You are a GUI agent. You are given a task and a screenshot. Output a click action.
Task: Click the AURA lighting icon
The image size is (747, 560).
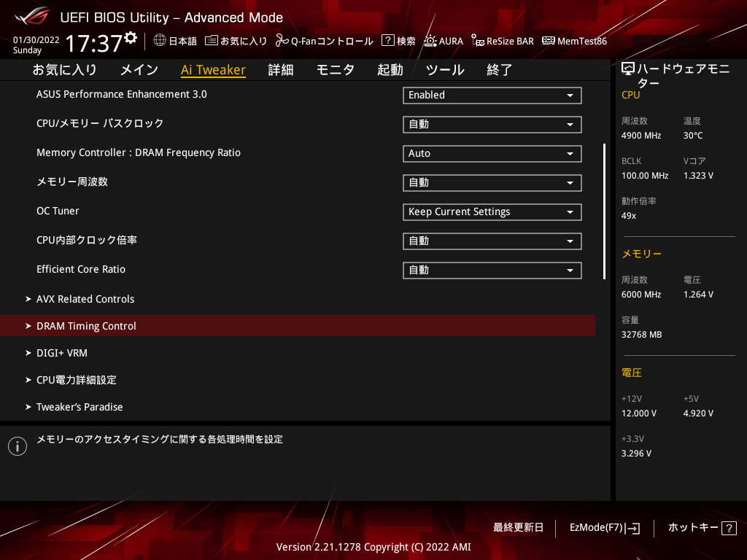click(430, 41)
